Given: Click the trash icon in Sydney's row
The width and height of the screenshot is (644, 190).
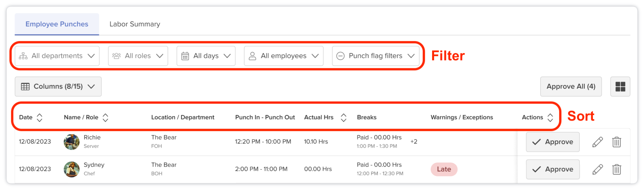Looking at the screenshot, I should pos(616,170).
